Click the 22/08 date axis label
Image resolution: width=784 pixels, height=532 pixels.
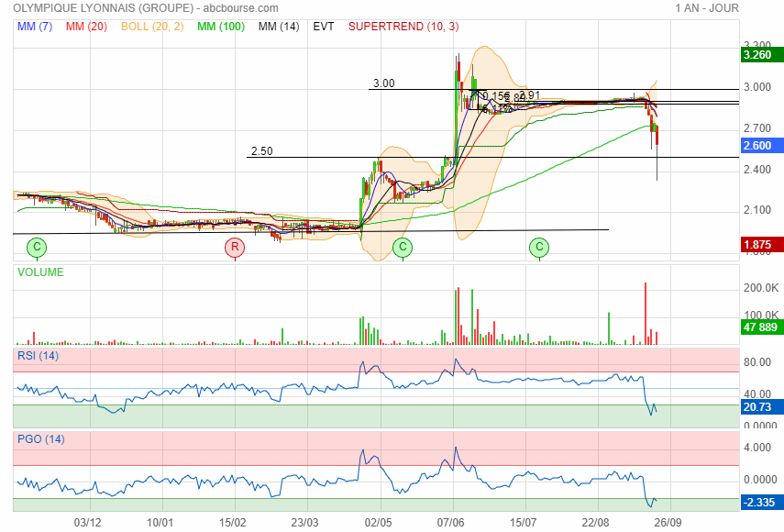[595, 523]
